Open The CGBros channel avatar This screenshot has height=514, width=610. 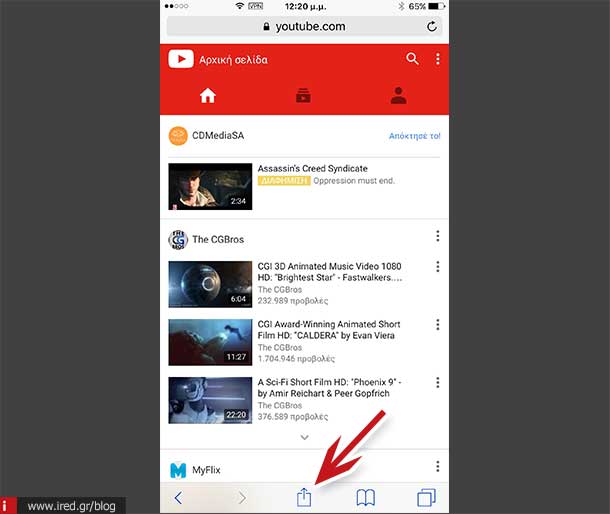point(178,240)
